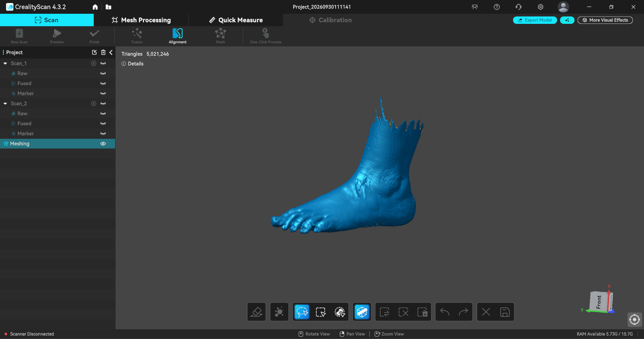Toggle visibility of Scan_2 Marker
This screenshot has width=644, height=339.
tap(103, 133)
